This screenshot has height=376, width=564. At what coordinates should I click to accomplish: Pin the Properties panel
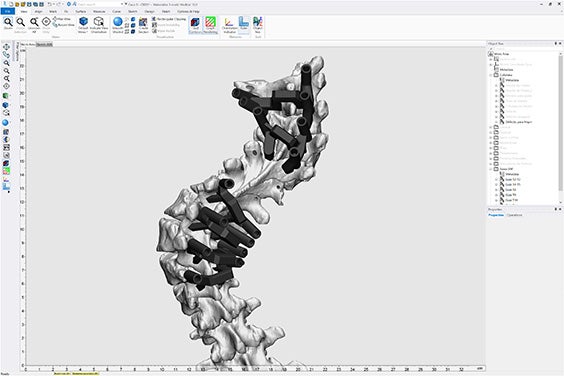tap(555, 209)
